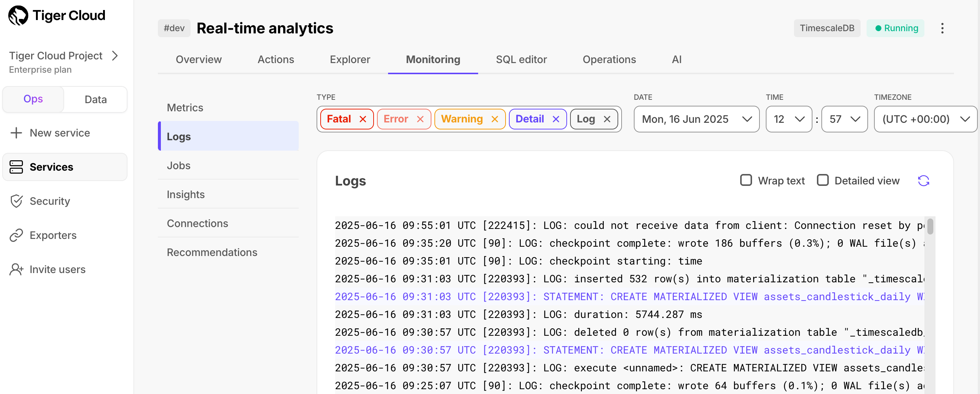Open the timezone dropdown (UTC +00:00)

[x=925, y=119]
